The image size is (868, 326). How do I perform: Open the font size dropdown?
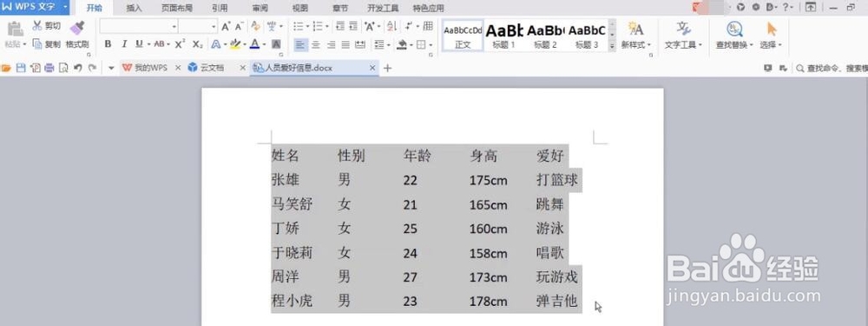click(x=214, y=26)
